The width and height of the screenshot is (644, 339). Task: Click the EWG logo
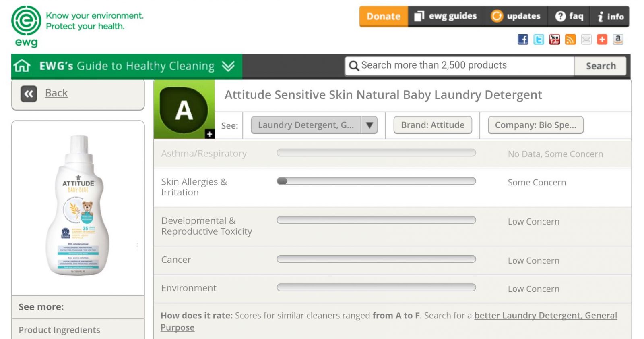[x=26, y=27]
